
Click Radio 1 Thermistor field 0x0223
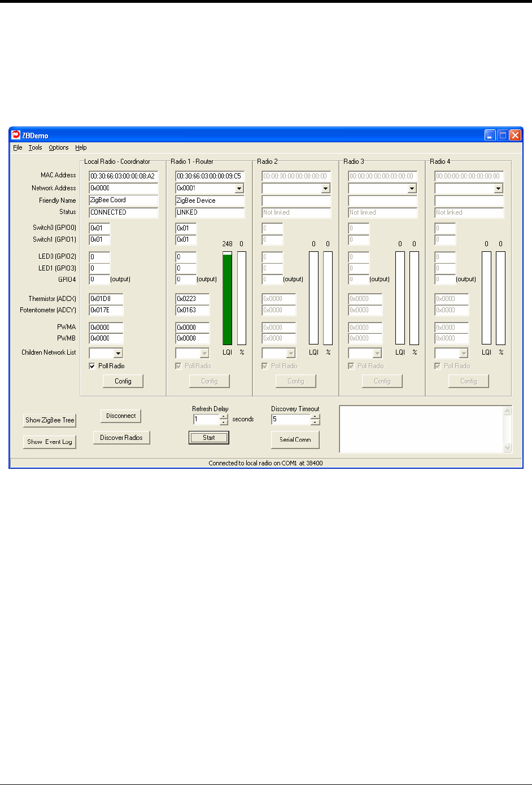[193, 299]
